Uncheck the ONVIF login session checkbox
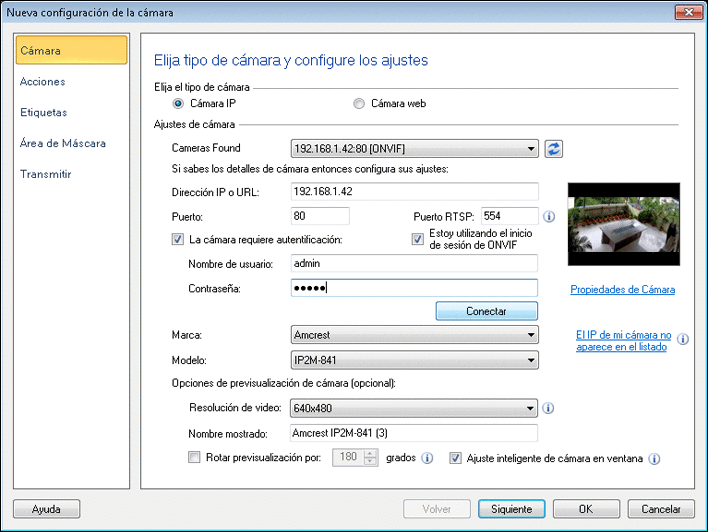Viewport: 708px width, 532px height. pyautogui.click(x=419, y=239)
